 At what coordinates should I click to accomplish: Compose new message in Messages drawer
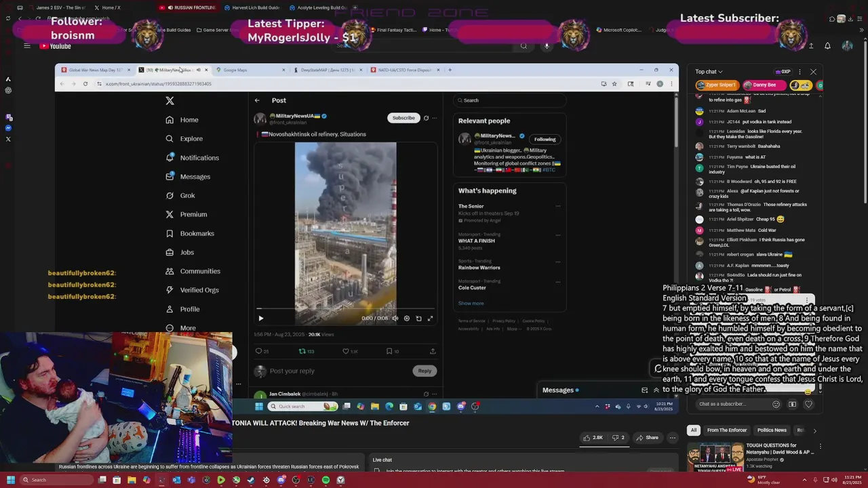(644, 390)
